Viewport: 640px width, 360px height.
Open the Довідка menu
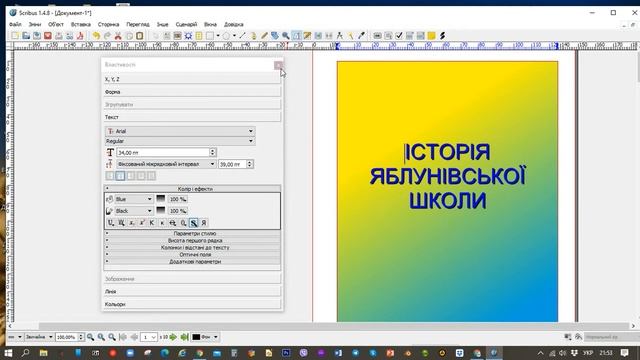coord(234,24)
